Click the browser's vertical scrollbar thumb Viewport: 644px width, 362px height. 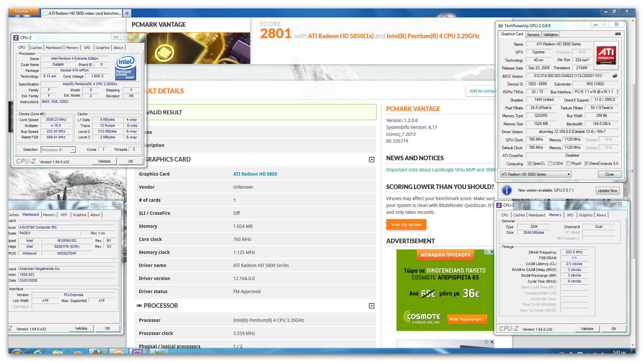[x=633, y=171]
